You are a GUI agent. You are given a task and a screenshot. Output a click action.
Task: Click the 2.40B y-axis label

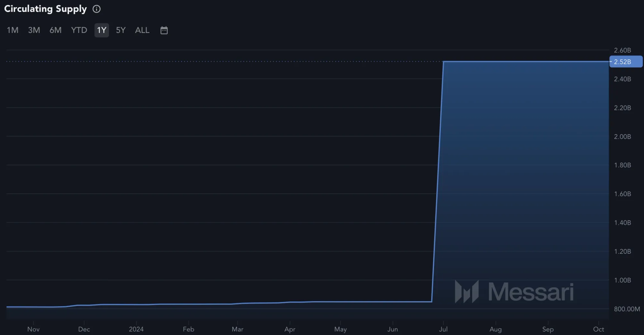point(622,79)
